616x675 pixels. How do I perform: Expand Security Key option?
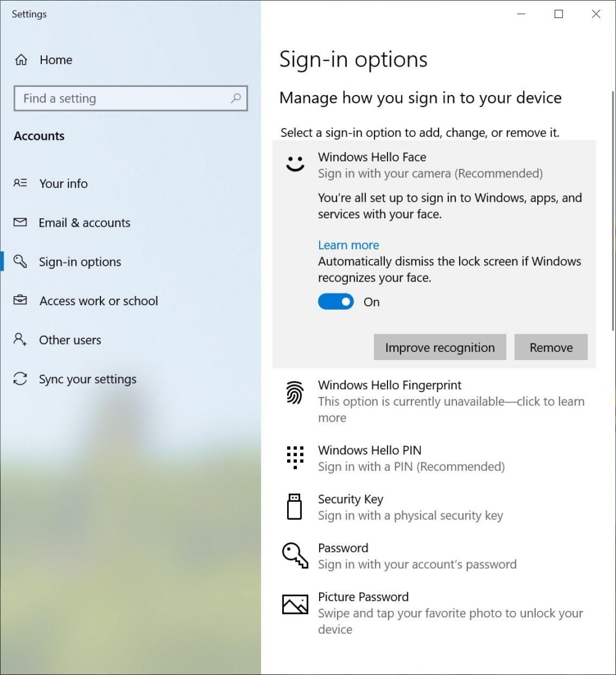click(434, 507)
